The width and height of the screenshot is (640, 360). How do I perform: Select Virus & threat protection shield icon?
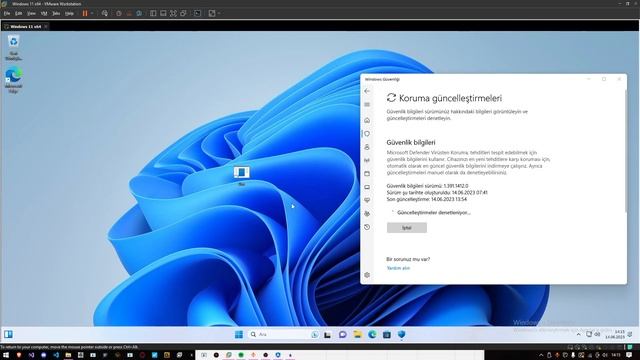coord(367,134)
